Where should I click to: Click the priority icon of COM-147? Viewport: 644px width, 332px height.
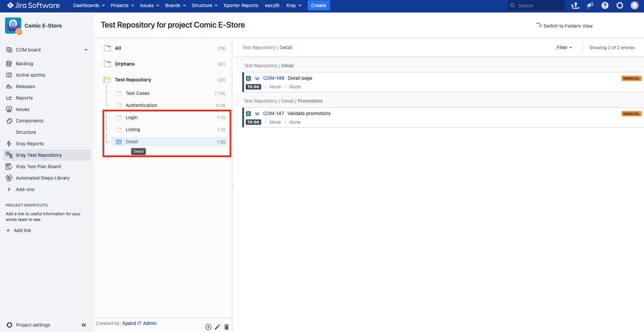coord(257,114)
